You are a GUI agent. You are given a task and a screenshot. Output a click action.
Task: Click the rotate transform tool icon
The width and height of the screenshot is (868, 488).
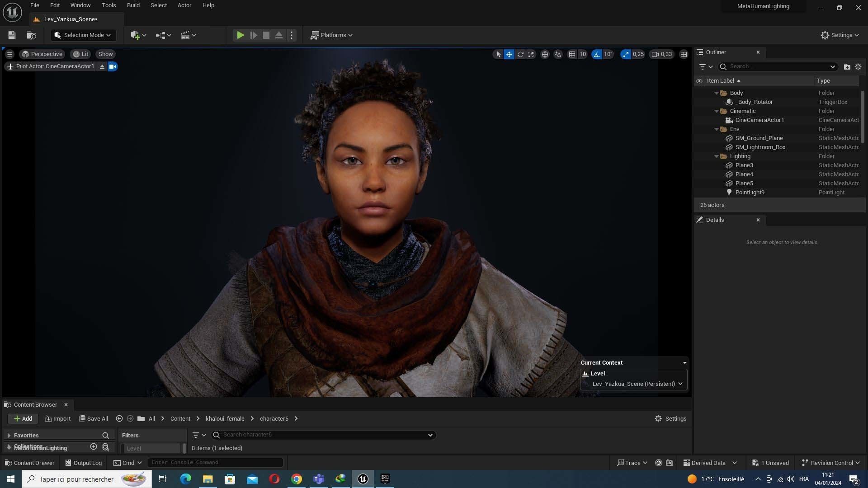tap(520, 54)
